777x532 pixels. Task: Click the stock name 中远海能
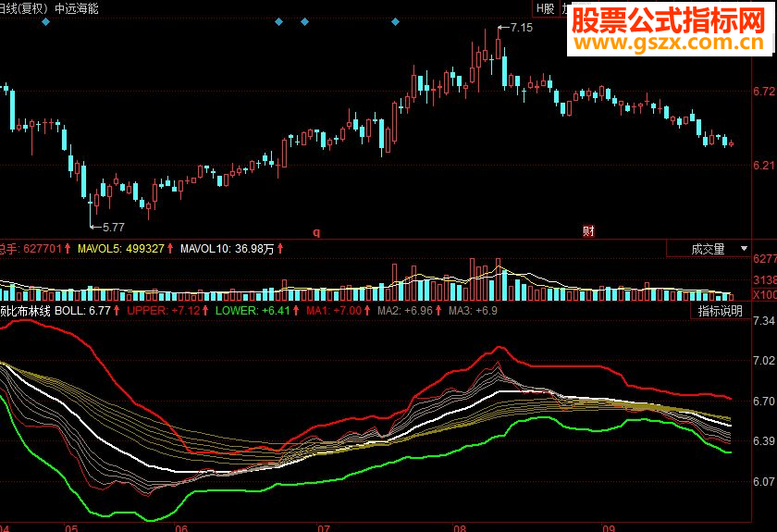click(x=76, y=9)
